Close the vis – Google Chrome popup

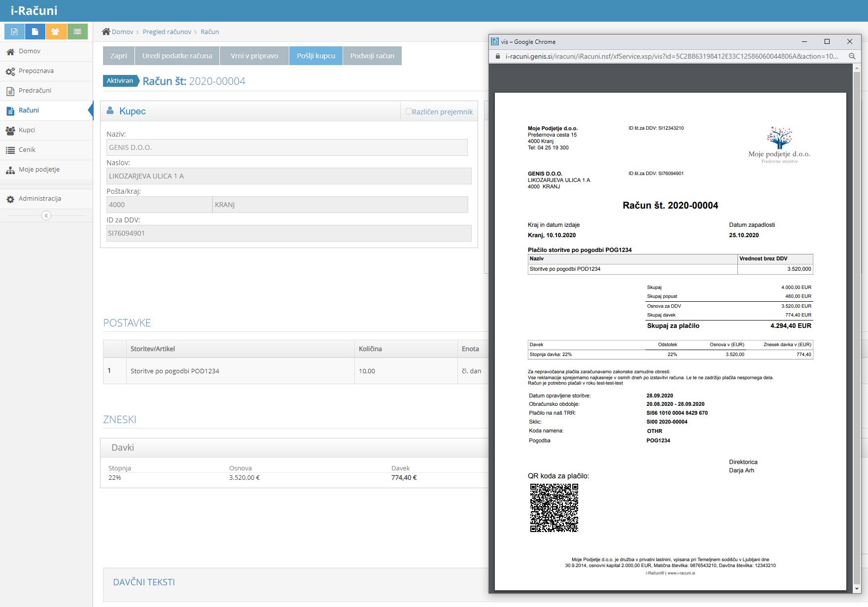[x=850, y=41]
